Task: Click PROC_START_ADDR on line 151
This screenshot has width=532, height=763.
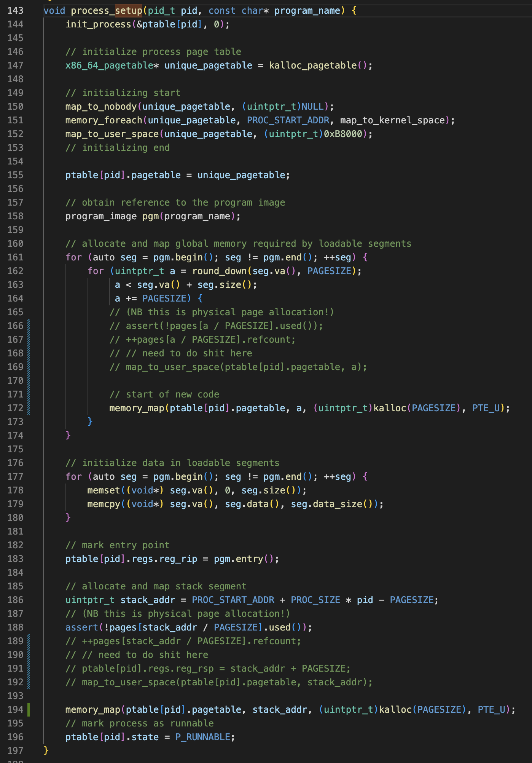Action: [x=288, y=120]
